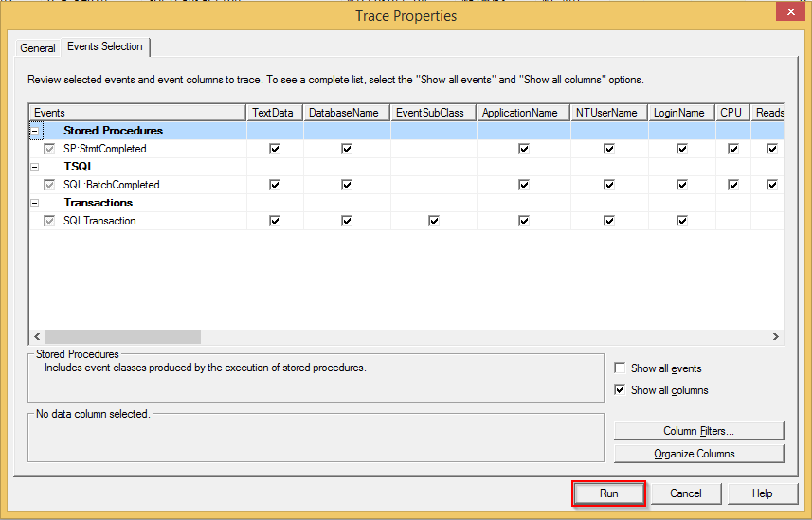Toggle TextData for SQL:BatchCompleted

pos(275,185)
